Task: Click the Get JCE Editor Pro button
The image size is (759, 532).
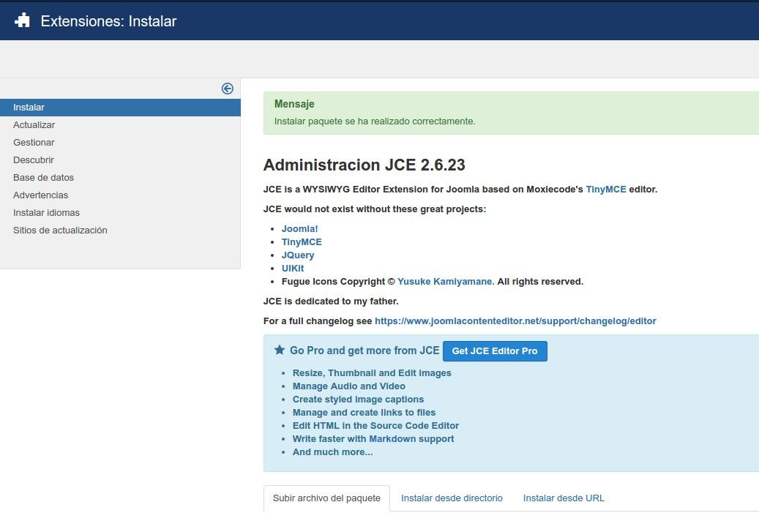Action: (495, 351)
